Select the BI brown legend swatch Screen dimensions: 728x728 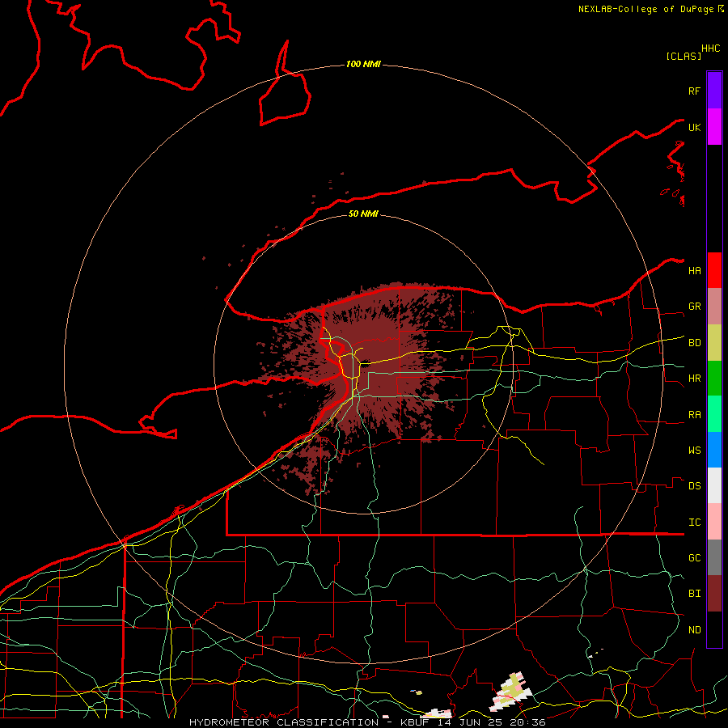714,594
